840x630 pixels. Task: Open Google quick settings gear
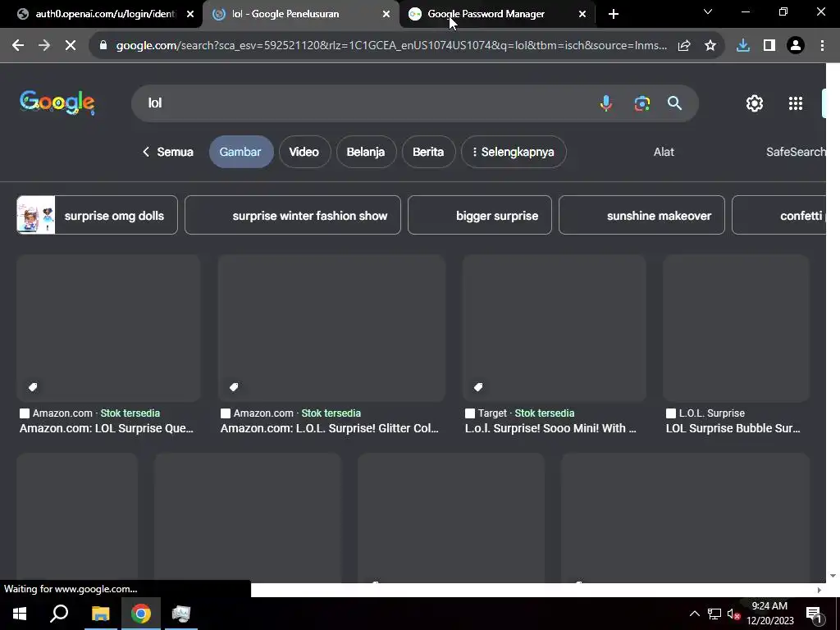pos(755,103)
